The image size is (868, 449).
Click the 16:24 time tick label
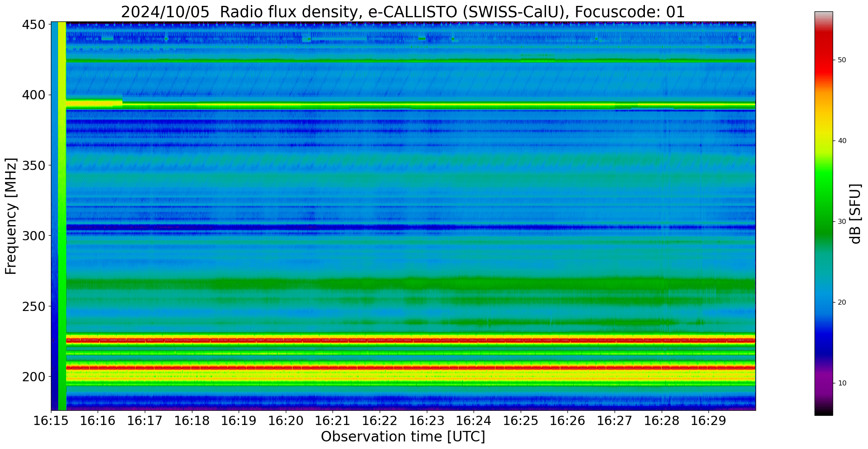tap(474, 421)
